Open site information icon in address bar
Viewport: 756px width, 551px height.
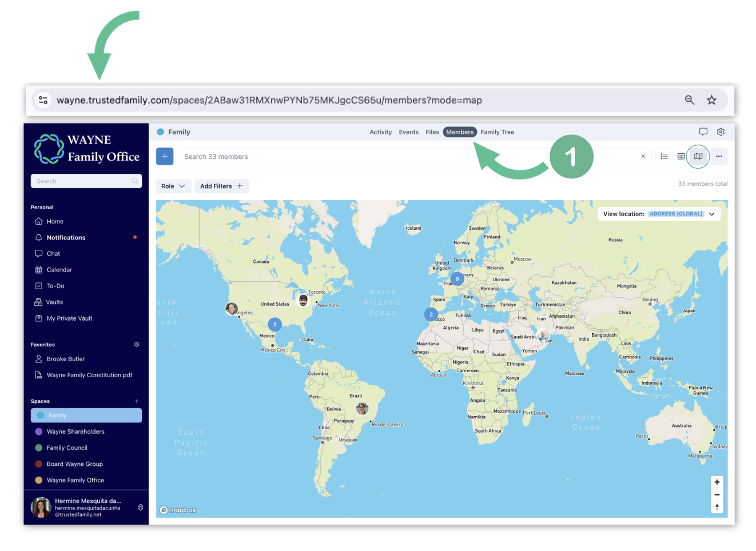click(43, 100)
